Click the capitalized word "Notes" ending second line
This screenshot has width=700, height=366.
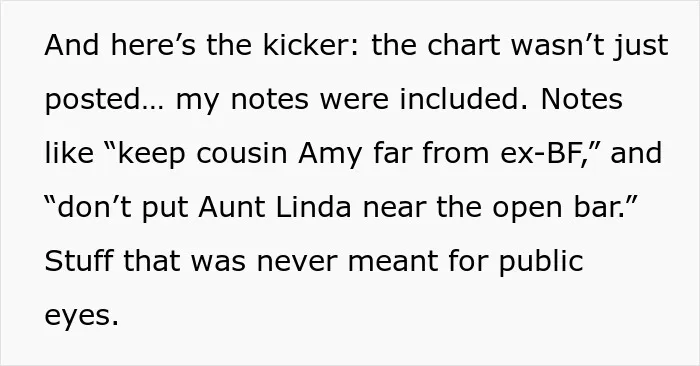pyautogui.click(x=581, y=99)
